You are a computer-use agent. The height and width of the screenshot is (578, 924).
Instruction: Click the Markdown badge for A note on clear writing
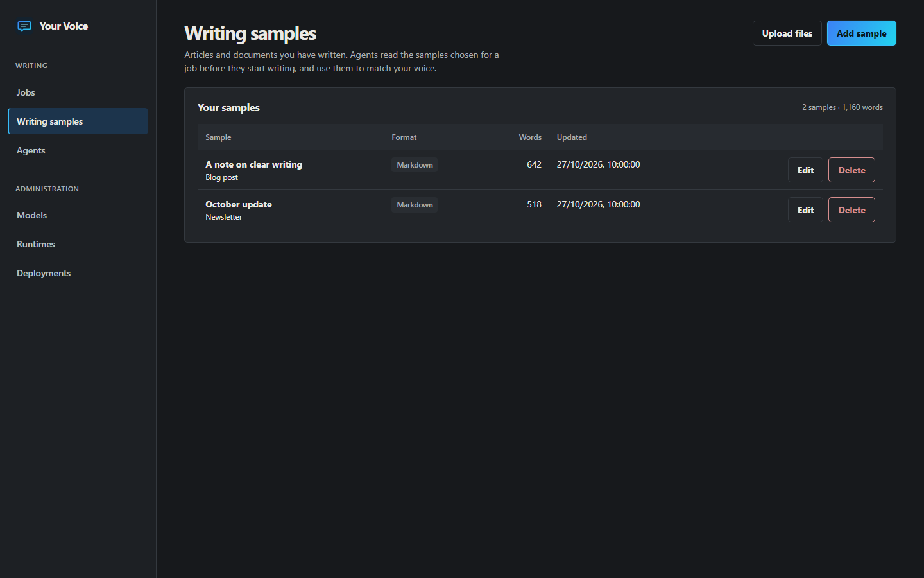click(x=415, y=165)
